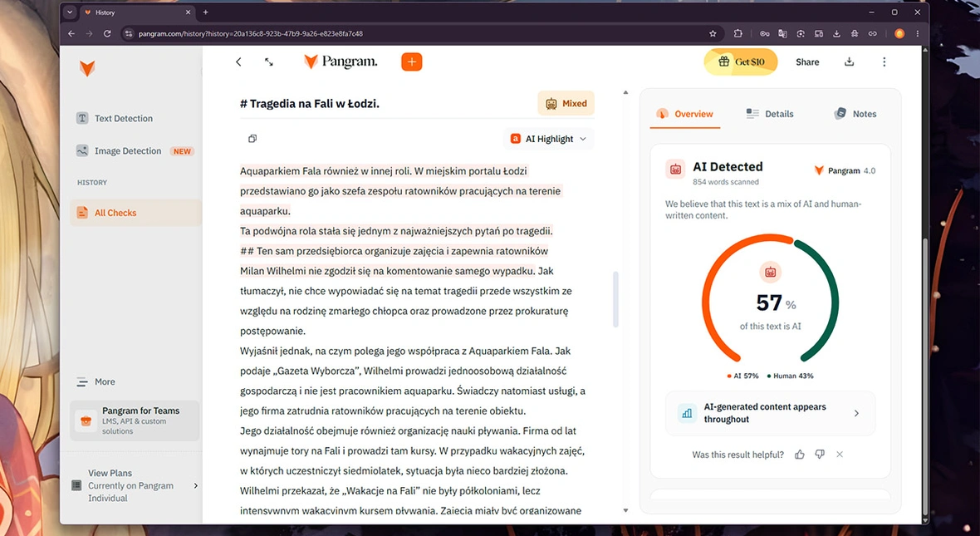Click the Mixed result badge
Screen dimensions: 980x536
coord(566,103)
